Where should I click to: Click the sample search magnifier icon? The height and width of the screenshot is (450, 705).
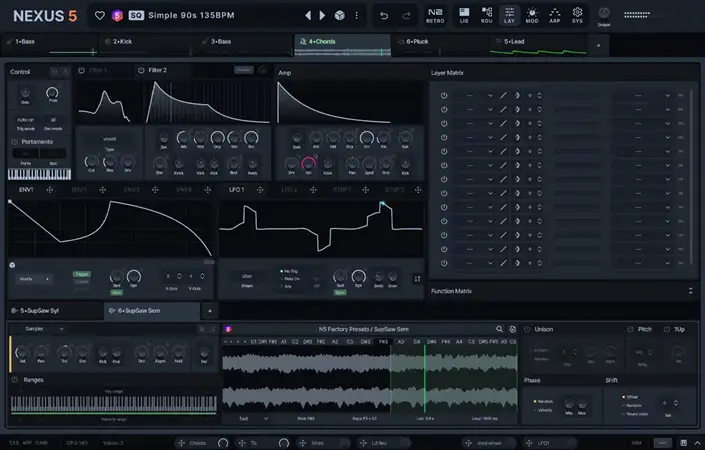pos(499,329)
